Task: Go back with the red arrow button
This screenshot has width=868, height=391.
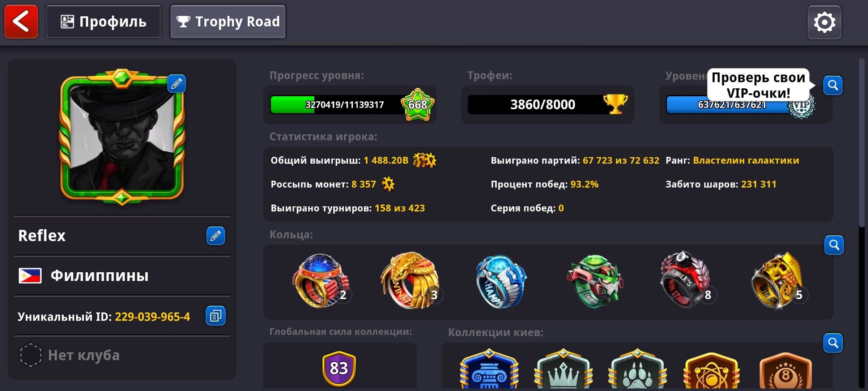Action: (21, 21)
